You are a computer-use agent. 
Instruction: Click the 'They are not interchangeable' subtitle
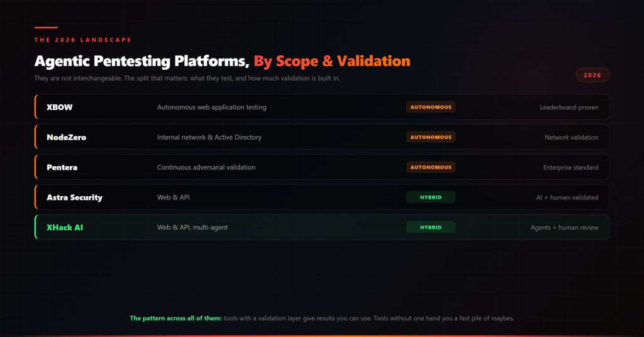pos(187,78)
